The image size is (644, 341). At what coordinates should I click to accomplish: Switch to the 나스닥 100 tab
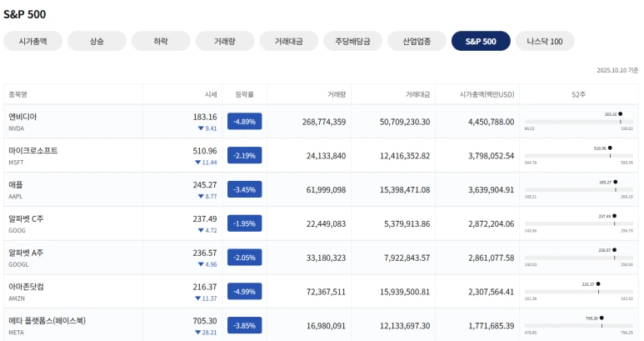[545, 41]
